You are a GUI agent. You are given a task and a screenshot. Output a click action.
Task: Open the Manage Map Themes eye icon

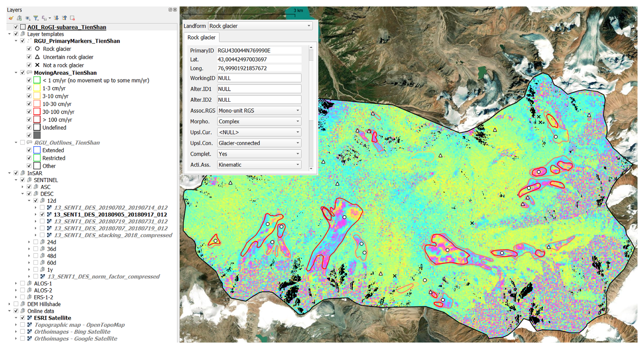pyautogui.click(x=28, y=18)
